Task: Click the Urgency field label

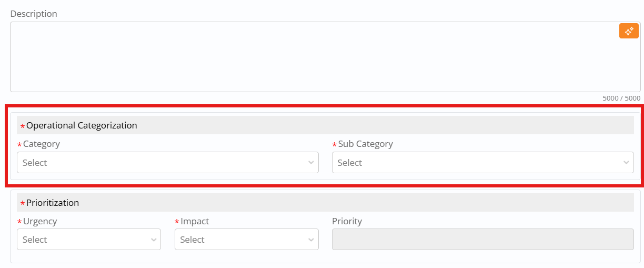Action: 40,221
